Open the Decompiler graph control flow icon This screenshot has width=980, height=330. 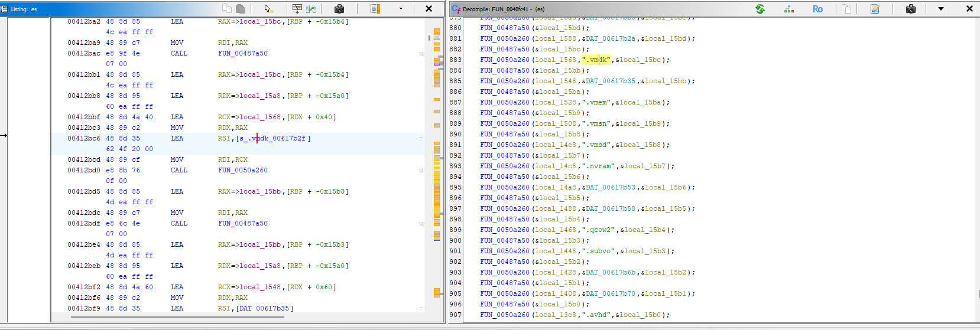pyautogui.click(x=789, y=9)
